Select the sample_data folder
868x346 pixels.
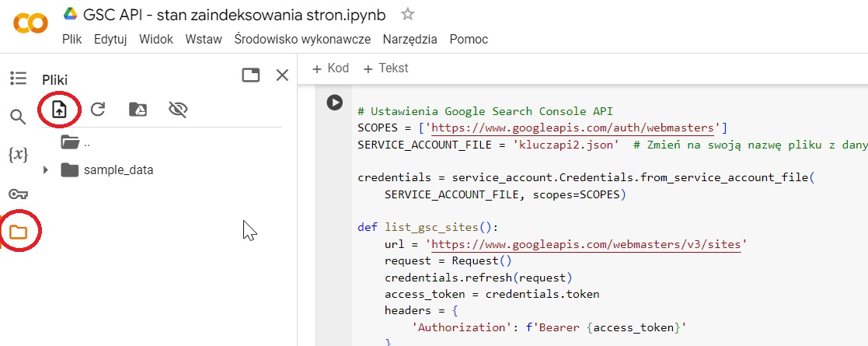click(x=118, y=170)
